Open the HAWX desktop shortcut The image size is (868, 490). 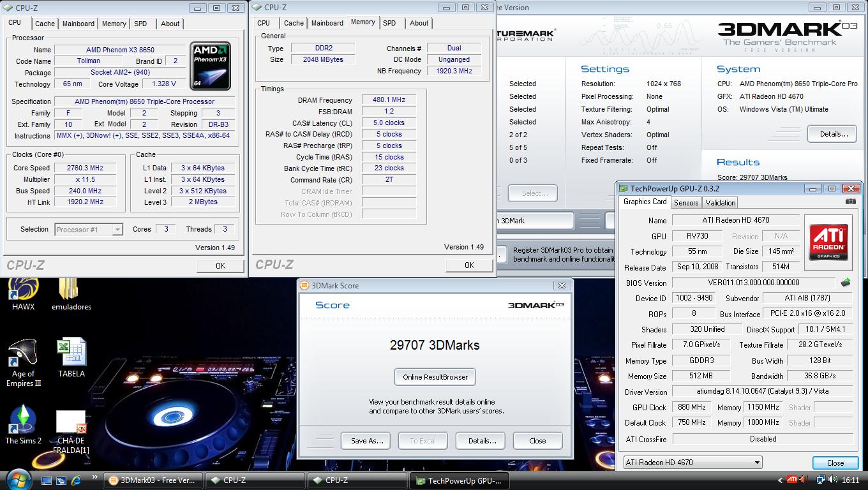point(23,295)
